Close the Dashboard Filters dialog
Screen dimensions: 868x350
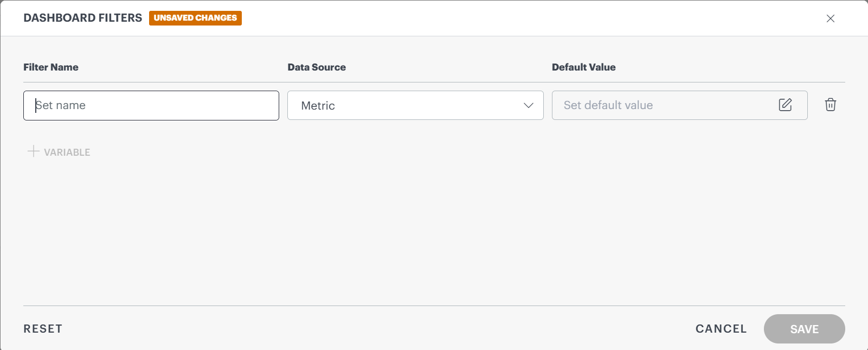(830, 18)
